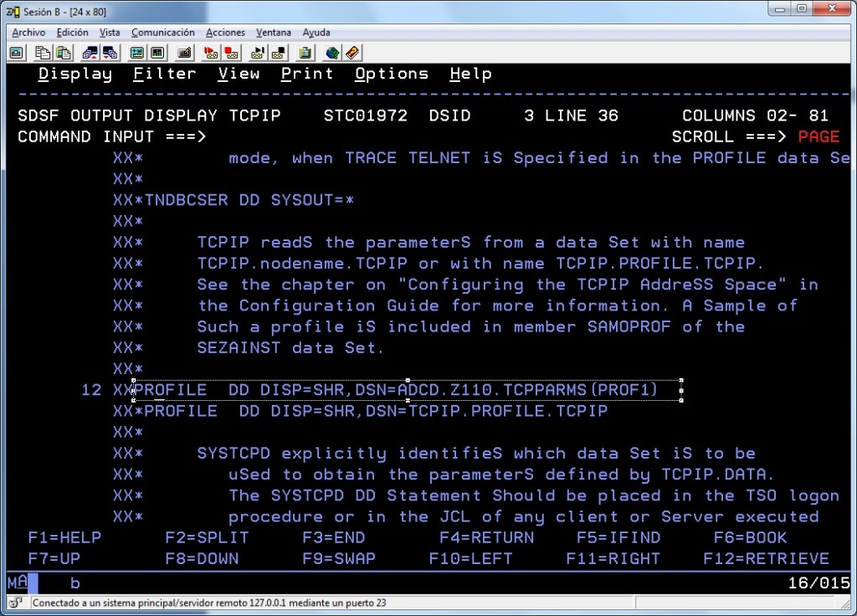Screen dimensions: 857x616
Task: Quit macro playback with the black square icon
Action: (x=279, y=53)
